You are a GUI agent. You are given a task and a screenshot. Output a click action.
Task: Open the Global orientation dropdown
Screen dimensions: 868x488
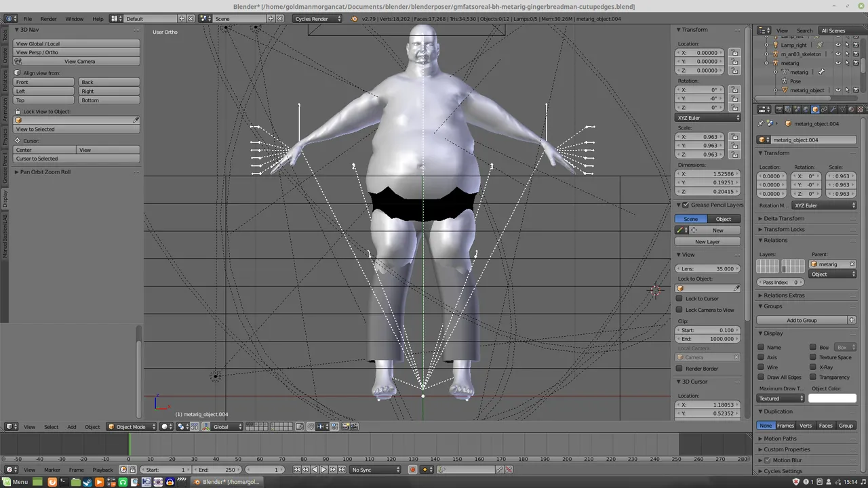228,426
